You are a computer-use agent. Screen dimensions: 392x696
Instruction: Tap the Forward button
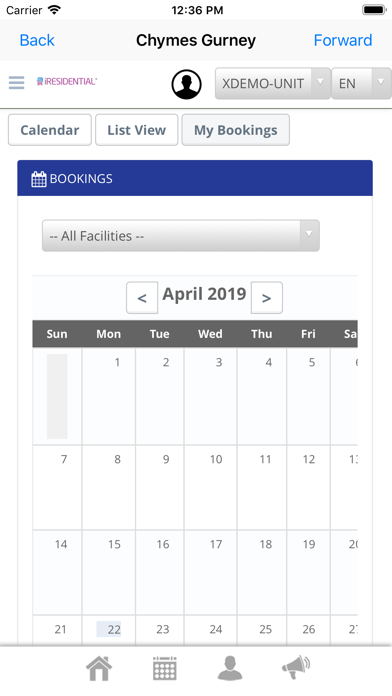tap(343, 40)
